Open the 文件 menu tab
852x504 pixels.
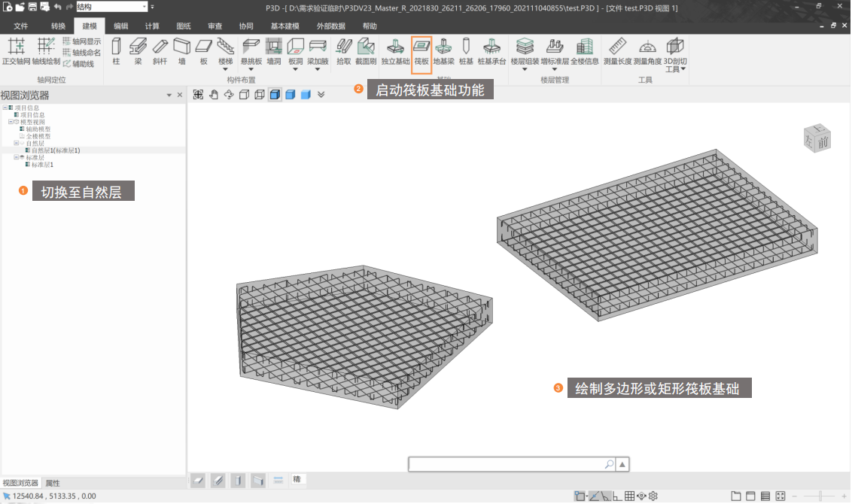tap(21, 26)
